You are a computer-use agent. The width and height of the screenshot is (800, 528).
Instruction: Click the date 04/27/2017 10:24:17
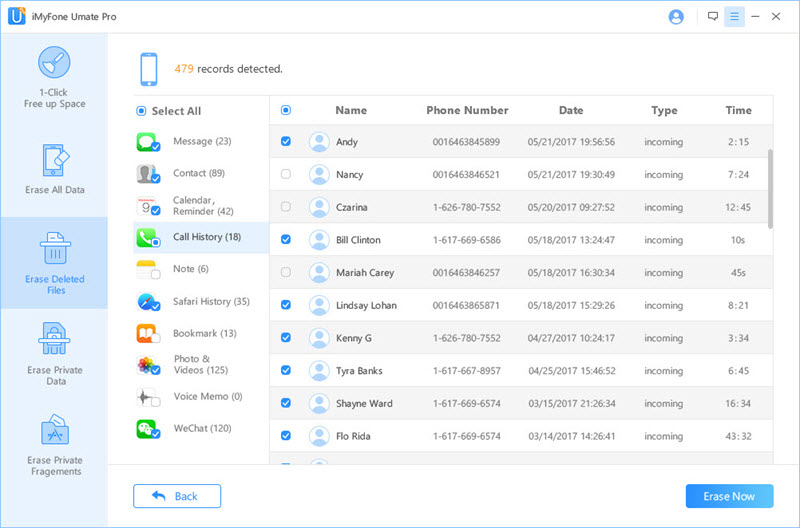pyautogui.click(x=571, y=338)
